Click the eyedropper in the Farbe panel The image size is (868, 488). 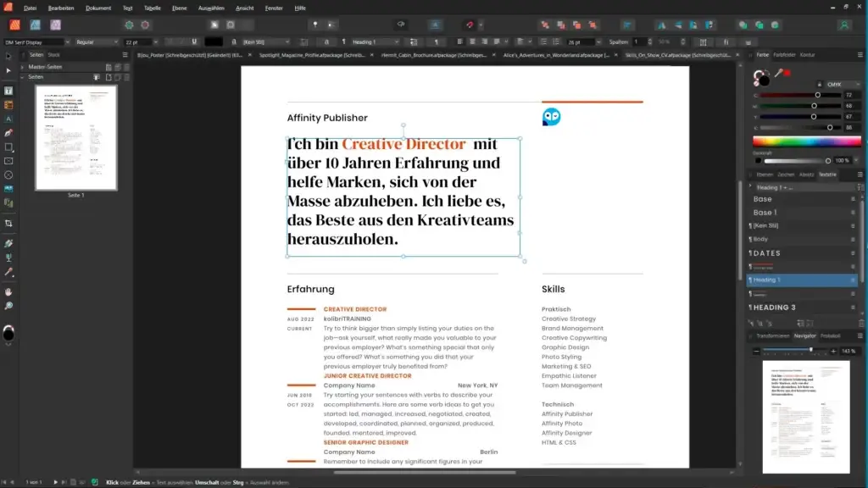pyautogui.click(x=779, y=73)
